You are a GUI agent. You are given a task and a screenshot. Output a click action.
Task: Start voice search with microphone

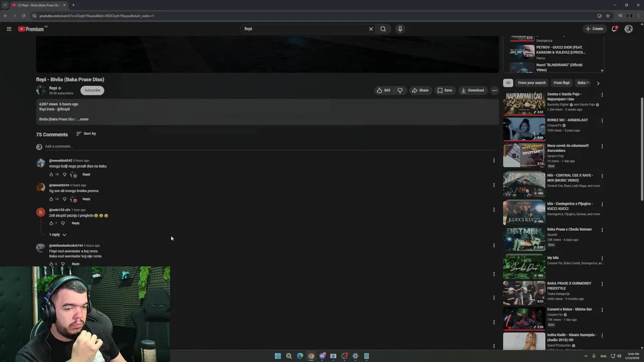pos(400,29)
